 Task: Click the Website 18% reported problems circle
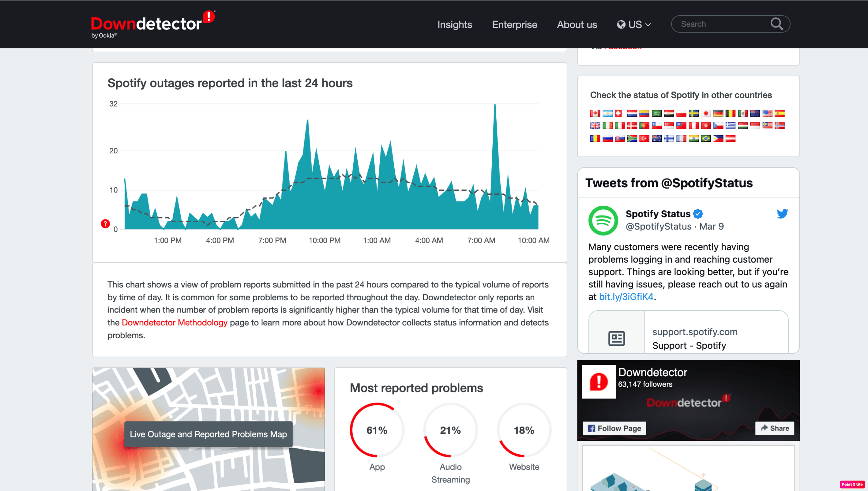click(x=524, y=430)
